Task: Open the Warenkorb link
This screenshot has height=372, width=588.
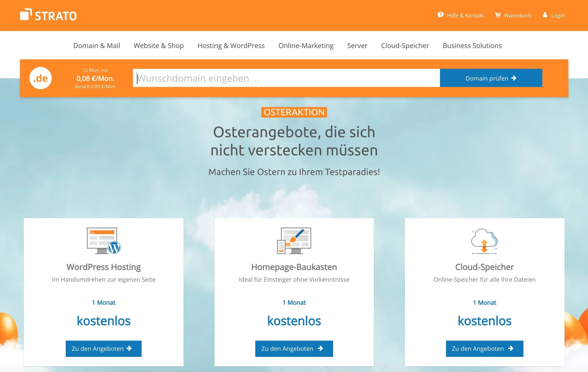Action: (x=517, y=15)
